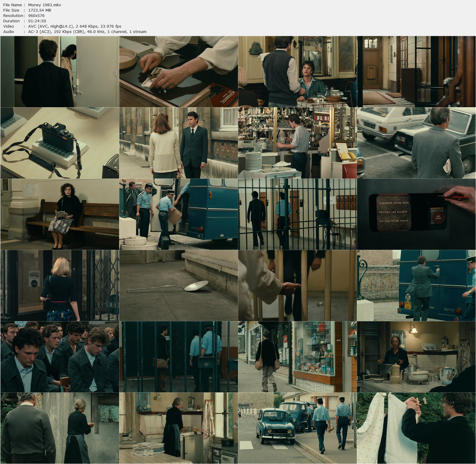Select the black camera on stand thumbnail

[x=60, y=143]
